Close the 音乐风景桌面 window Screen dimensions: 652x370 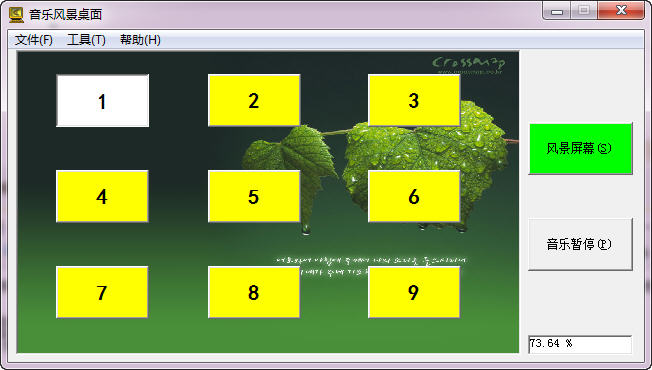coord(621,11)
